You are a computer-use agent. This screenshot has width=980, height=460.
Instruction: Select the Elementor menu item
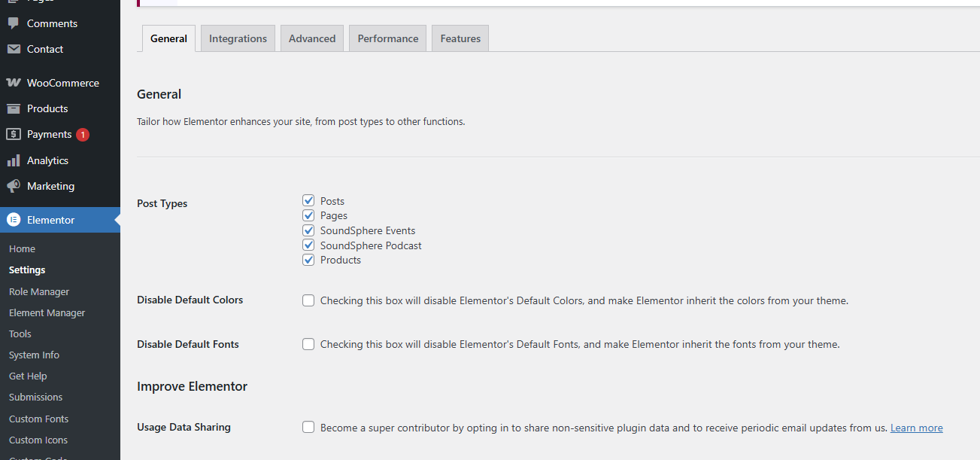[60, 220]
